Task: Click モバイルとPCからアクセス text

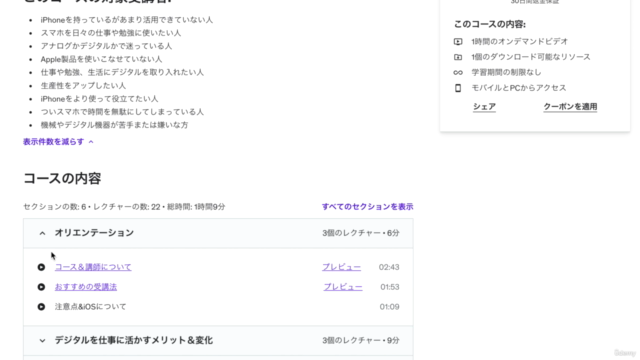Action: pyautogui.click(x=519, y=88)
